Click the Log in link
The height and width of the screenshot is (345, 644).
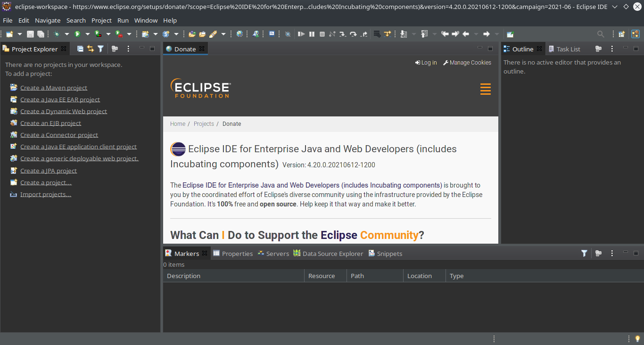pos(426,63)
